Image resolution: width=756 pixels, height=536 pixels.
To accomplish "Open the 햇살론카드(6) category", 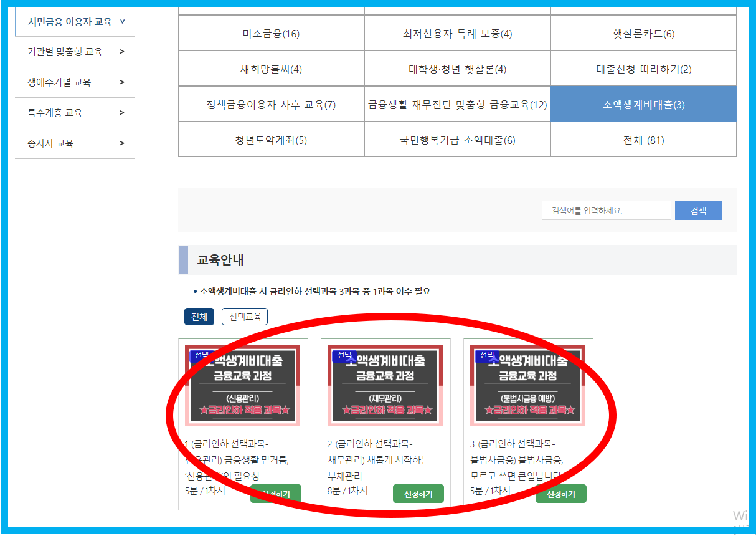I will coord(643,33).
